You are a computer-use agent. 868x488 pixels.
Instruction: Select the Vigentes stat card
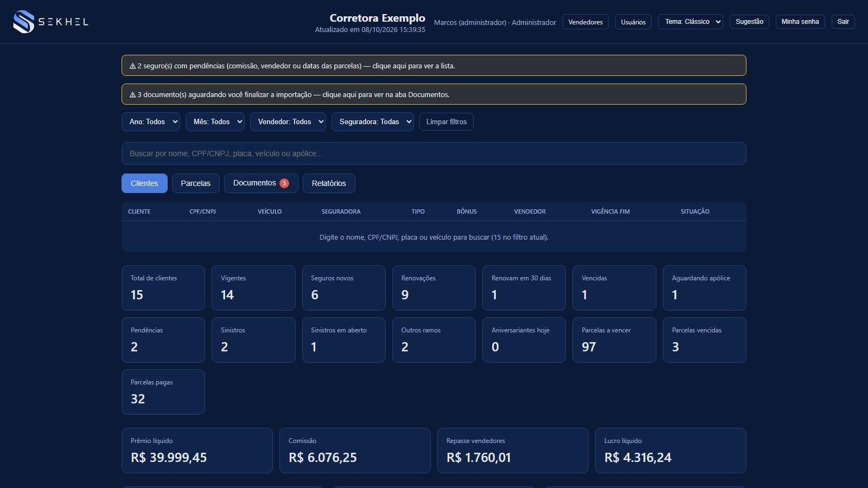point(253,288)
